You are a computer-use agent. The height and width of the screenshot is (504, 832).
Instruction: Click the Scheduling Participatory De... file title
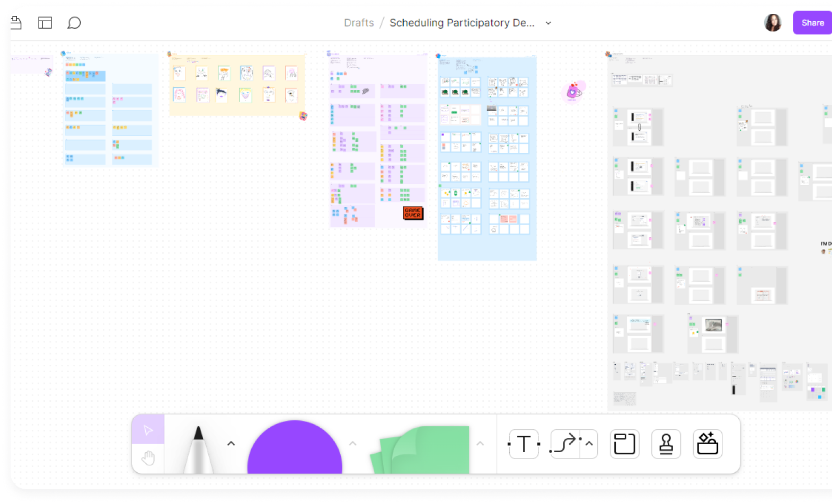coord(462,23)
